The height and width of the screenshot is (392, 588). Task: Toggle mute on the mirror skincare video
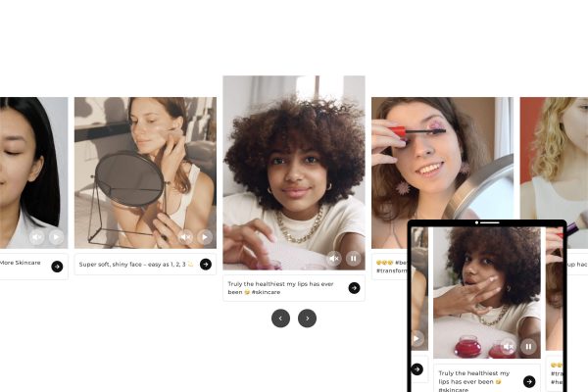185,237
